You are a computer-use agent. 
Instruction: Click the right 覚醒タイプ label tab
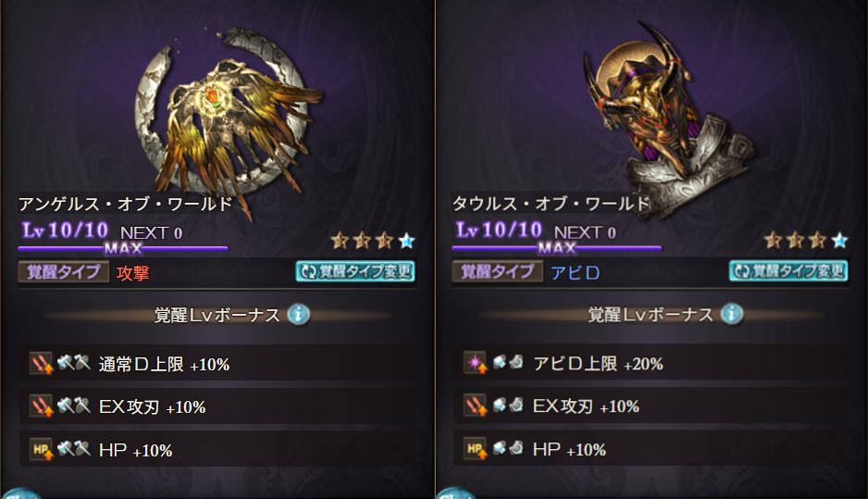click(x=497, y=271)
